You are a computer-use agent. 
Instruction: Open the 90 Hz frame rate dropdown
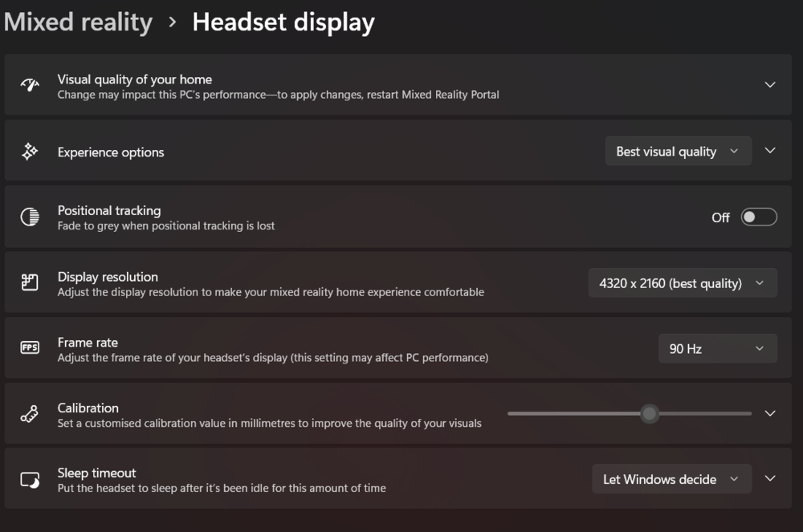[x=717, y=349]
